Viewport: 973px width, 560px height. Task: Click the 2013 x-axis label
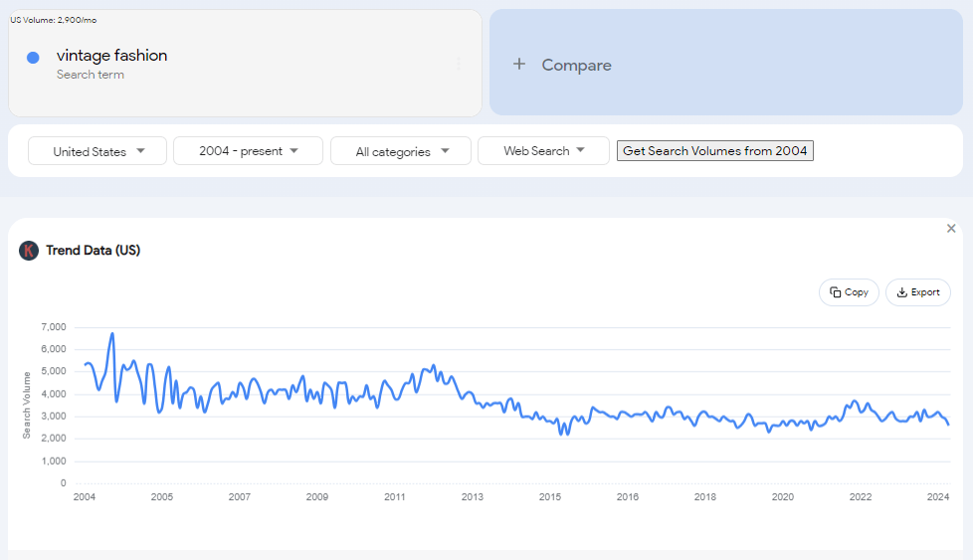473,496
